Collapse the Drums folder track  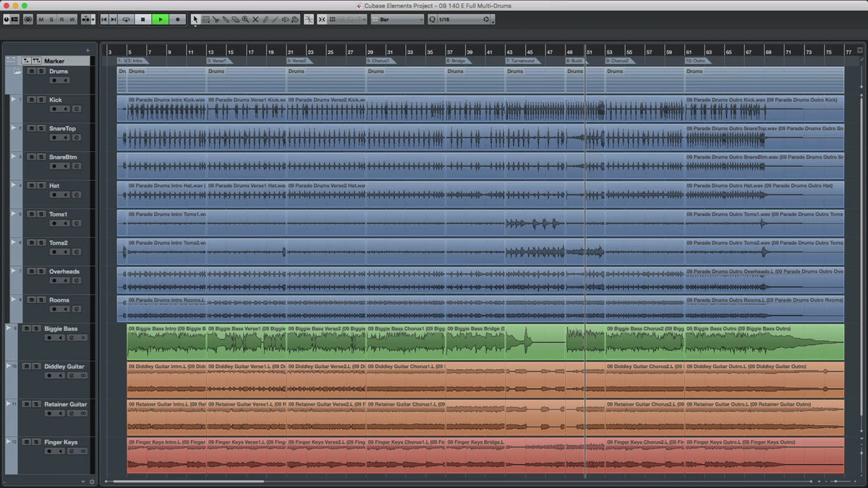click(x=17, y=72)
